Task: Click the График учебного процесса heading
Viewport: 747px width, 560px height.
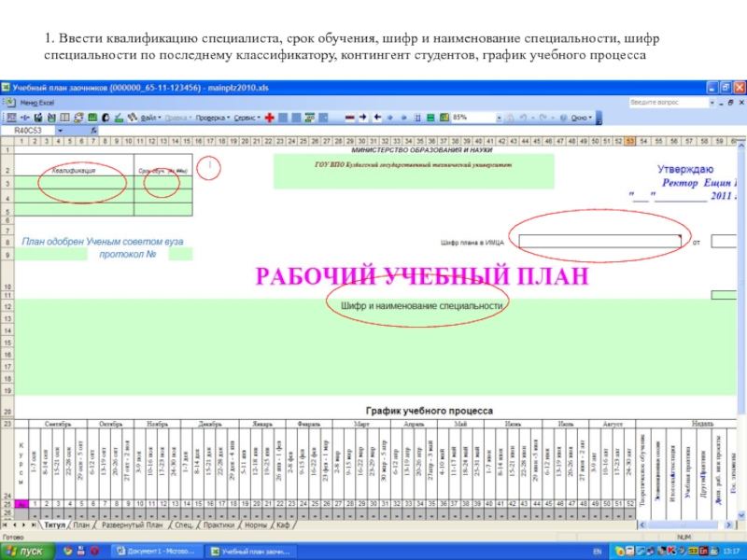Action: (430, 411)
